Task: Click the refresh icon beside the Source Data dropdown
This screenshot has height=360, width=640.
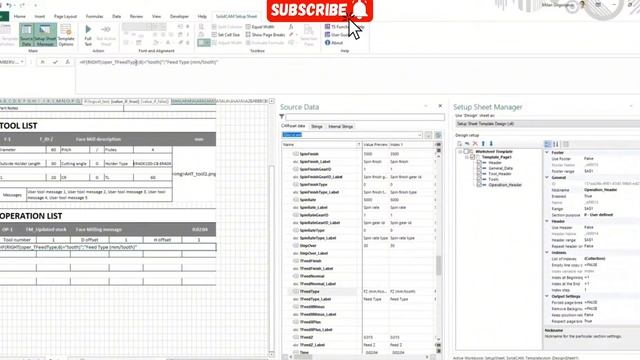Action: [438, 135]
